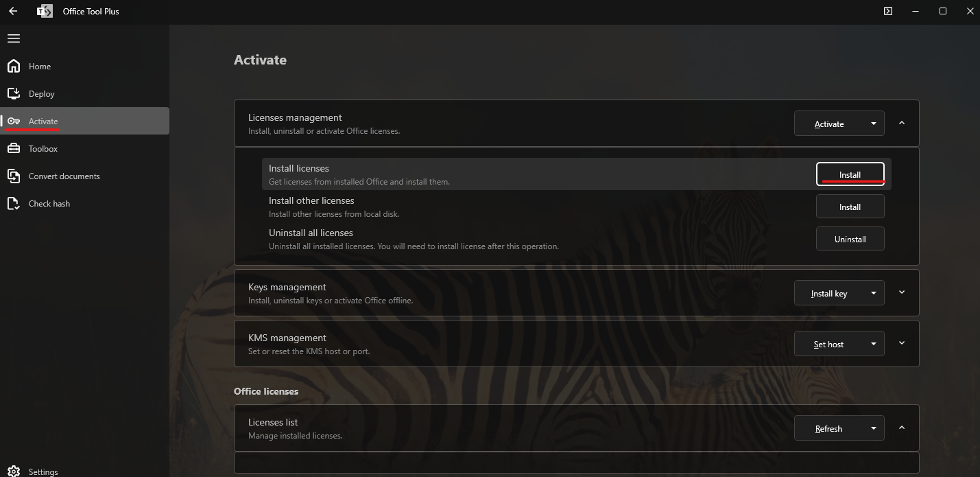980x477 pixels.
Task: Click the back arrow icon
Action: [13, 12]
